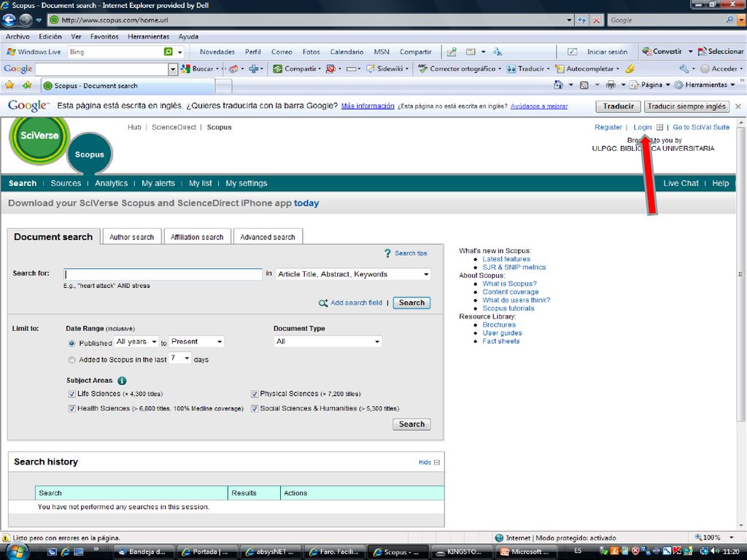Click the Search for text input field
747x560 pixels.
click(x=163, y=274)
